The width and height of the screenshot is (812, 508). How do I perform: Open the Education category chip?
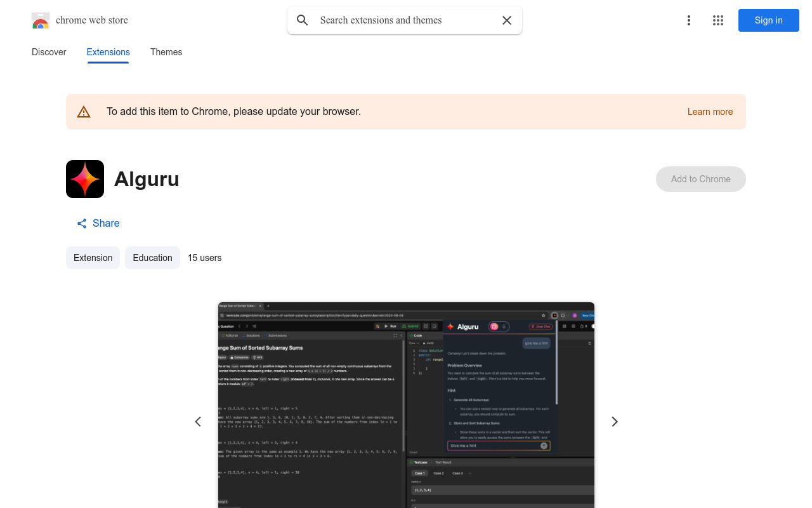[x=152, y=258]
